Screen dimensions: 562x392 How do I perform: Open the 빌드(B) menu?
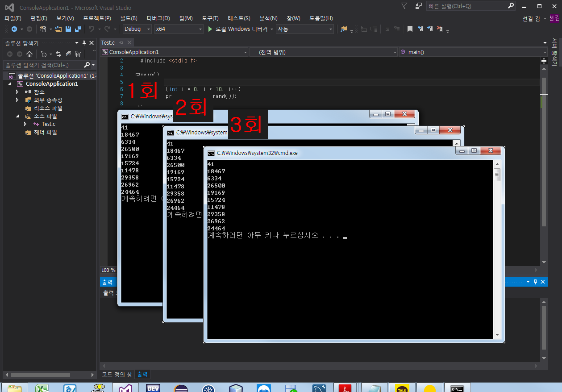pos(129,18)
